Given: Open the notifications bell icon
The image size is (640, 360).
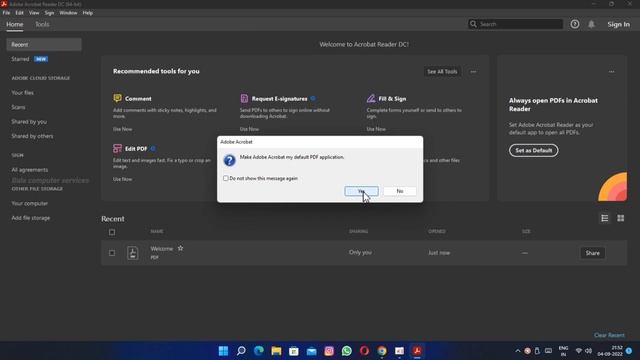Looking at the screenshot, I should [591, 24].
